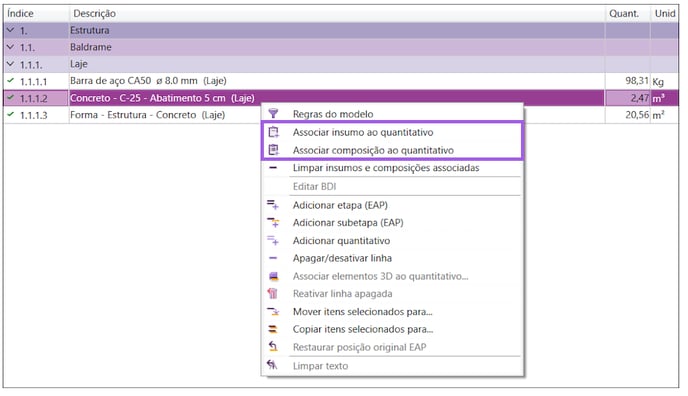This screenshot has width=688, height=396.
Task: Click index 1.1.1.3 cell
Action: (x=36, y=115)
